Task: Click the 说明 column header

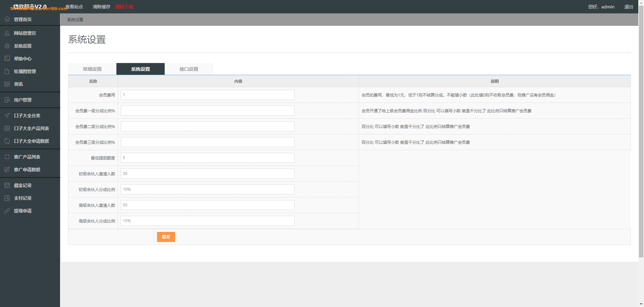Action: pyautogui.click(x=495, y=81)
